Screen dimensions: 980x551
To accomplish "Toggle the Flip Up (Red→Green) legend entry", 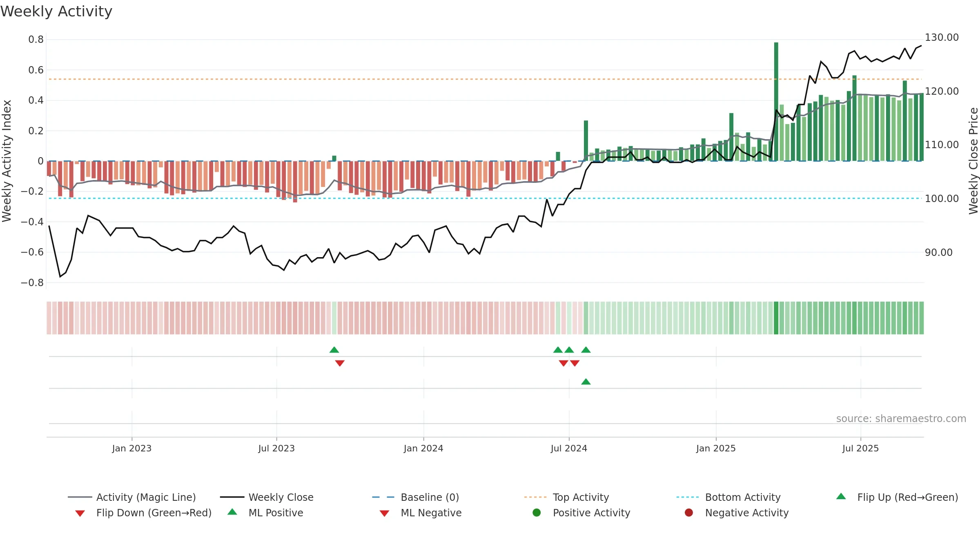I will (x=897, y=497).
